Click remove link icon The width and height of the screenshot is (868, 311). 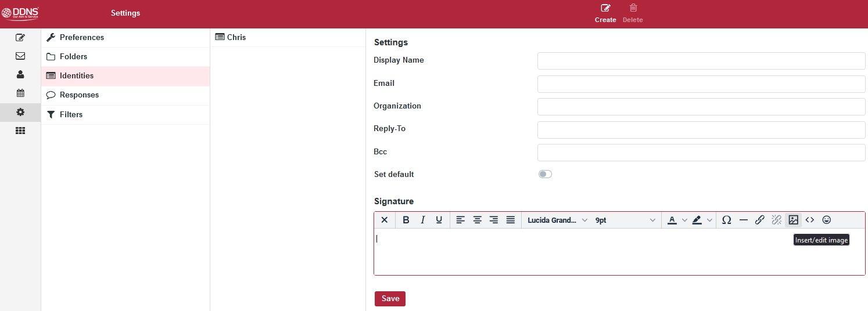(776, 220)
